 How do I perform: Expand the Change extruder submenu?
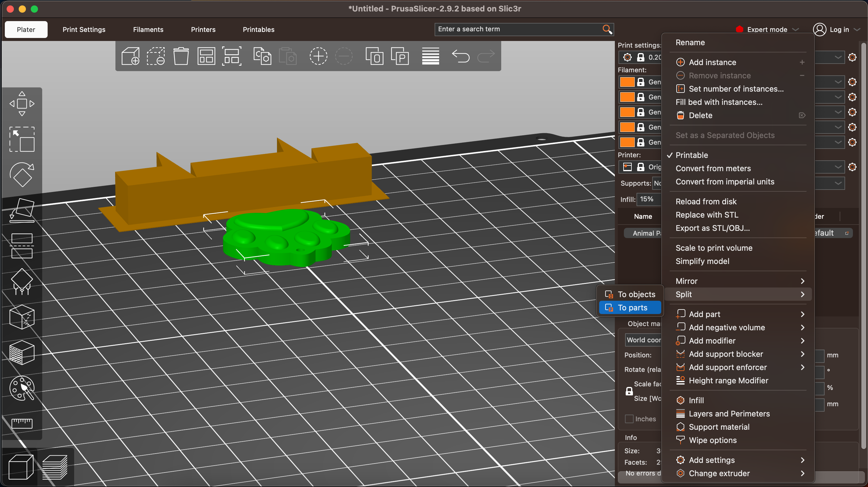(738, 473)
